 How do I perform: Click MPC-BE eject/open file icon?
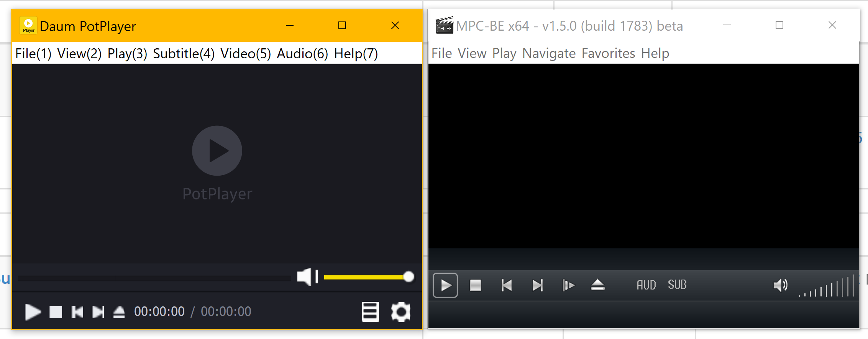(x=598, y=285)
